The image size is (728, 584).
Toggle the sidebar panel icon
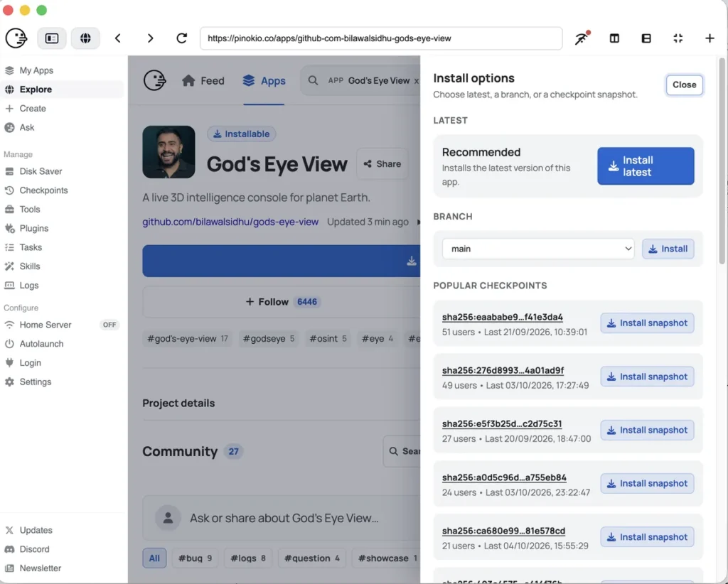[51, 38]
